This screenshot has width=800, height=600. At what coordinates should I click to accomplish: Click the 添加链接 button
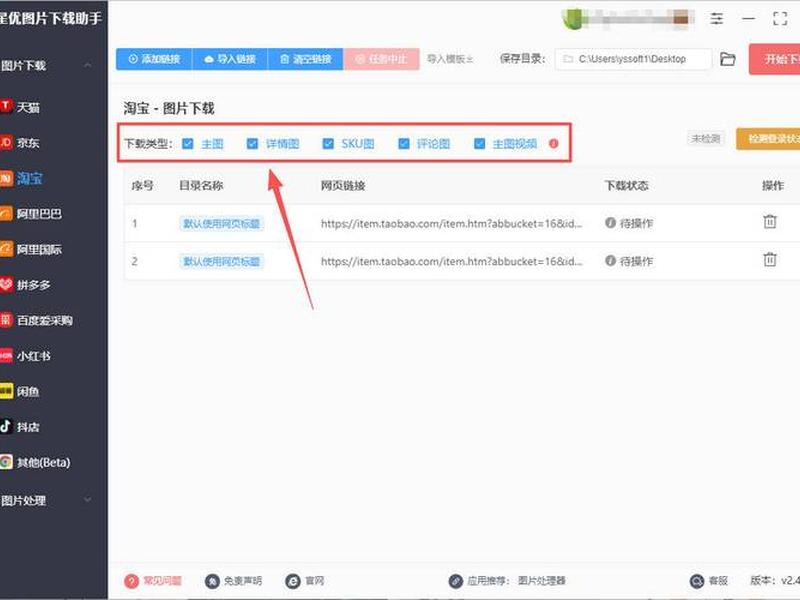[154, 59]
